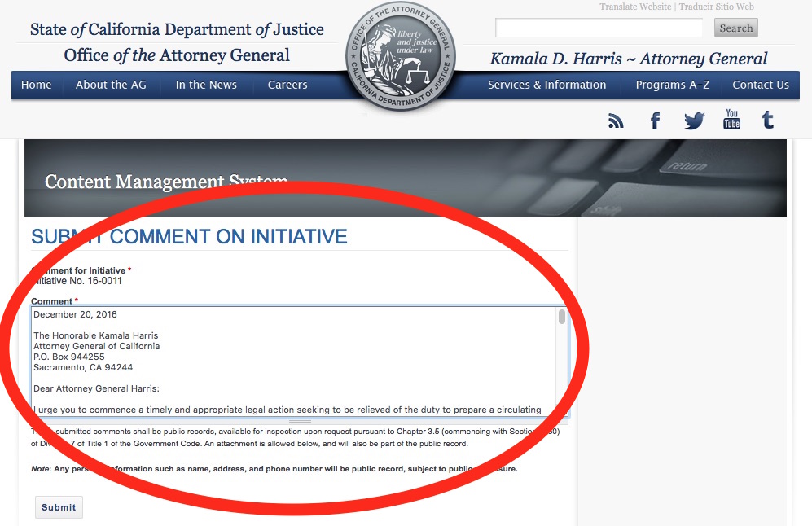
Task: Click the Attorney General of California line
Action: coord(96,346)
